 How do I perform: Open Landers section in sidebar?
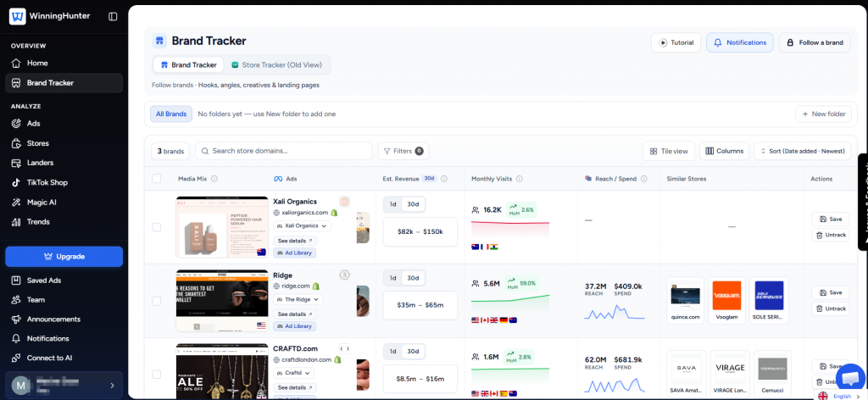64,163
